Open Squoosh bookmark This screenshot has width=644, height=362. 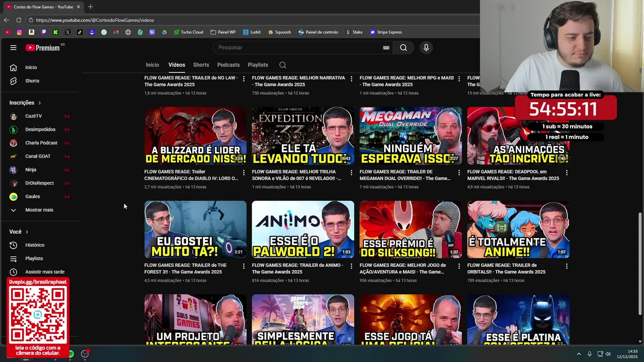click(x=279, y=32)
